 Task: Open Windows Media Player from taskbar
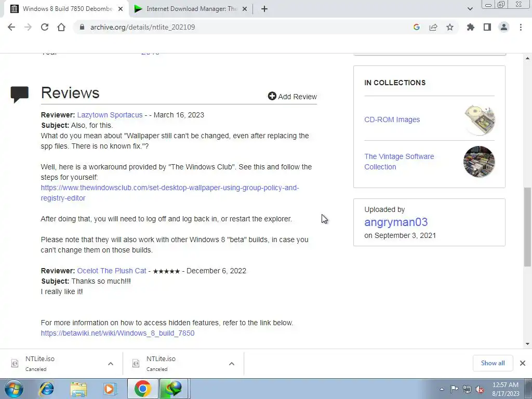(x=109, y=389)
